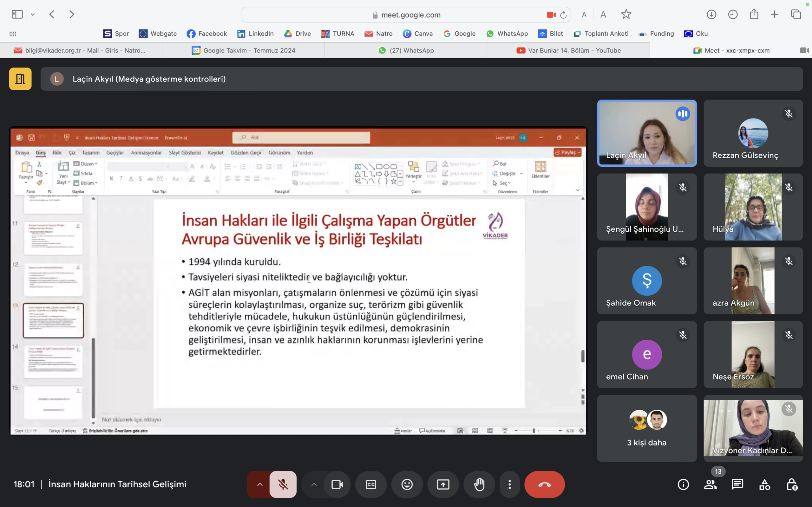The width and height of the screenshot is (812, 507).
Task: Leave the call with red button
Action: [544, 484]
